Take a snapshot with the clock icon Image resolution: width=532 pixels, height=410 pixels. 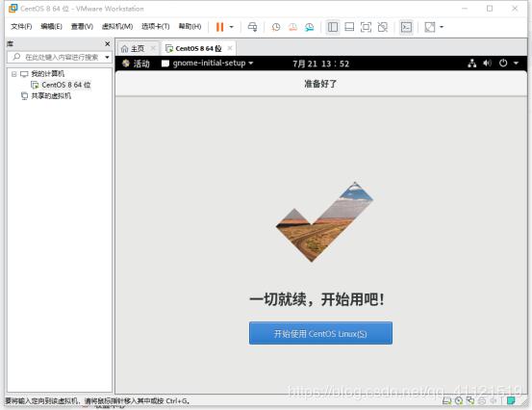[x=276, y=27]
